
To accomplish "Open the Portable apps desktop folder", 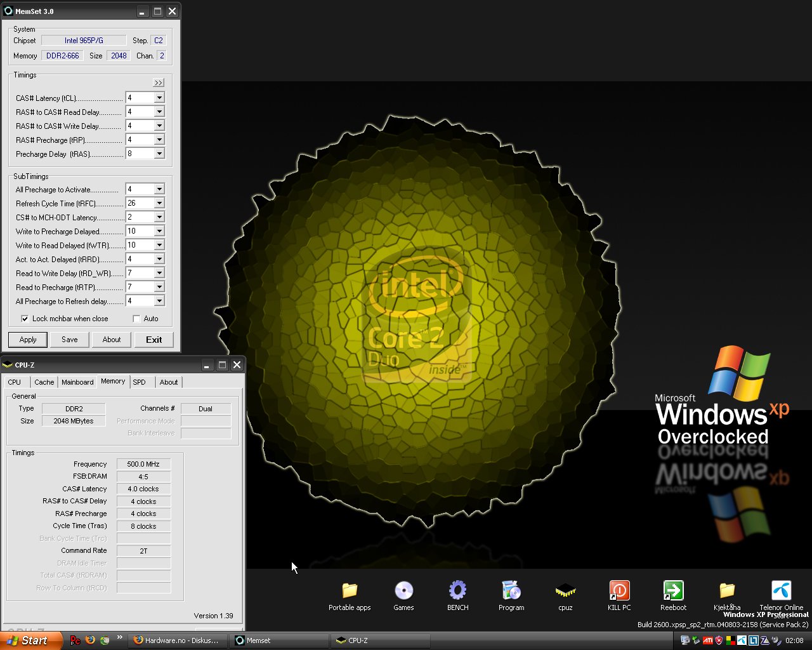I will [x=350, y=595].
